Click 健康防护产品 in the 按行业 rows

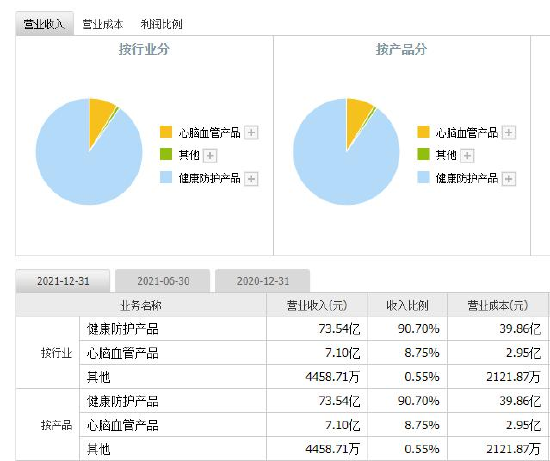point(123,329)
